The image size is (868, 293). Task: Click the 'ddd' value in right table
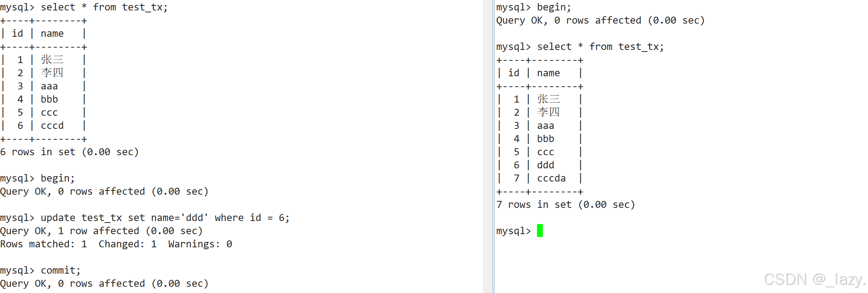click(x=546, y=165)
